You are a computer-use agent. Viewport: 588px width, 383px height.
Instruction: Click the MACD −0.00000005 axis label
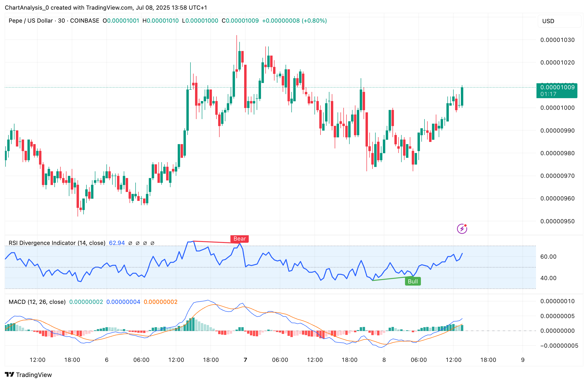click(x=559, y=345)
